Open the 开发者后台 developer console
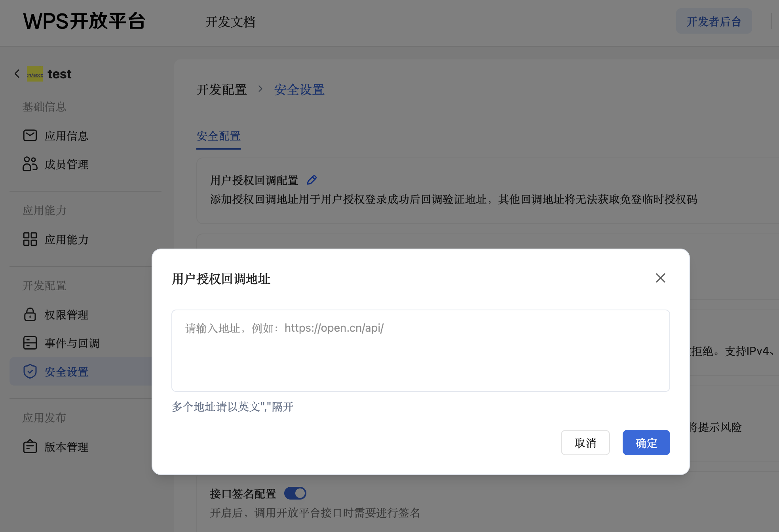The image size is (779, 532). pos(714,21)
